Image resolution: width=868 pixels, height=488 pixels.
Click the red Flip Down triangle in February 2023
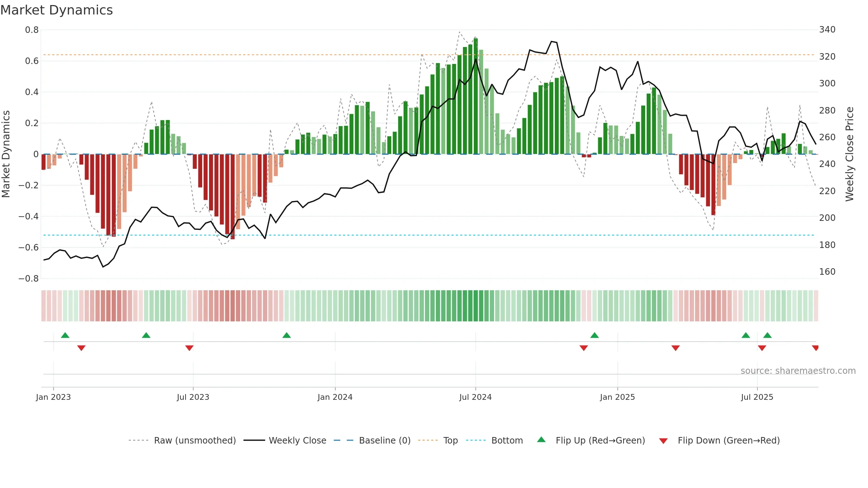81,348
